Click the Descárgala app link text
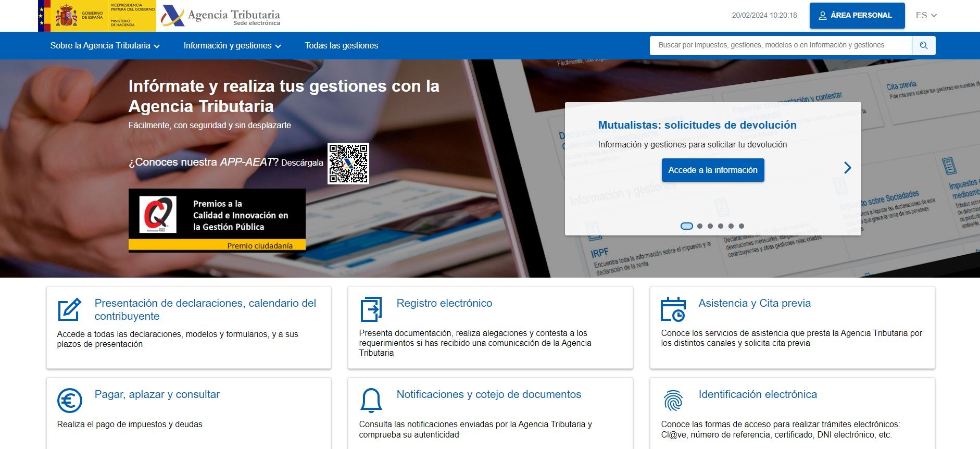This screenshot has width=980, height=449. click(x=302, y=163)
